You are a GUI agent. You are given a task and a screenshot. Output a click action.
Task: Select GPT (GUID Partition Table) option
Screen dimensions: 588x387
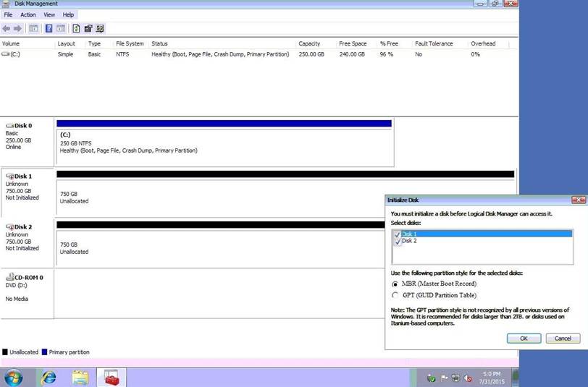click(x=395, y=295)
